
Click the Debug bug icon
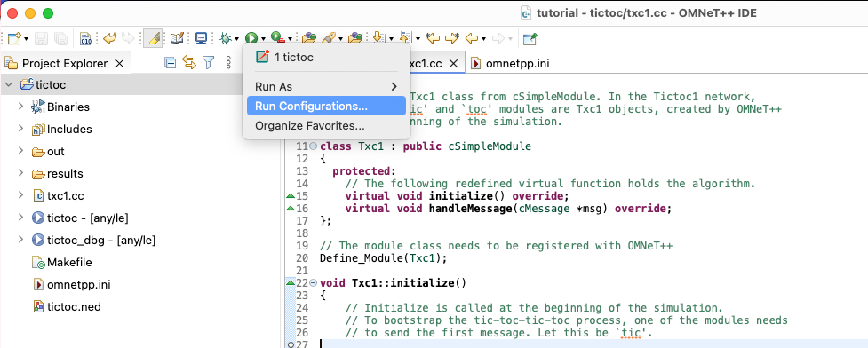pyautogui.click(x=226, y=38)
